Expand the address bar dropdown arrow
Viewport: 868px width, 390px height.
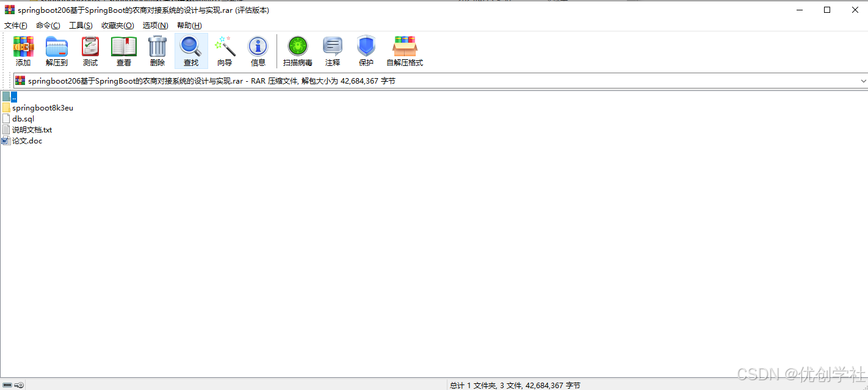863,81
